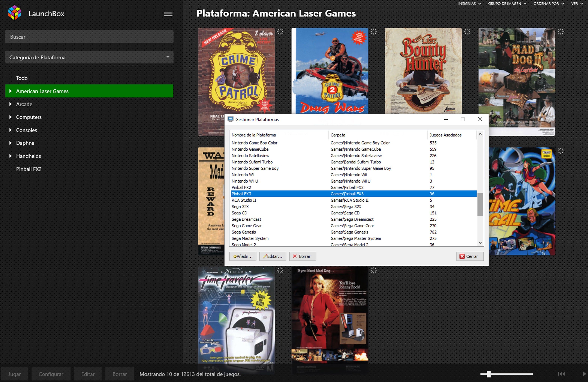Click the next page arrow in the bottom bar

[584, 374]
